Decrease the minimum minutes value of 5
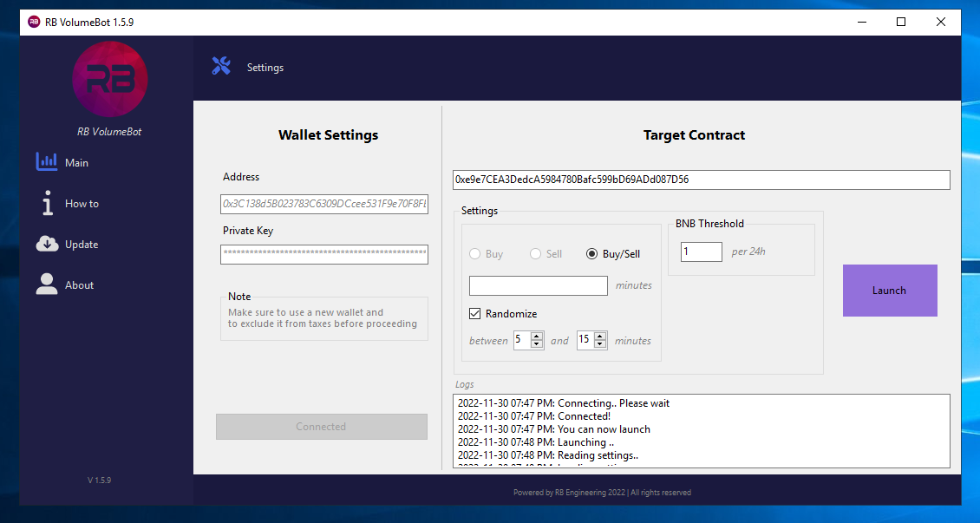 coord(537,344)
